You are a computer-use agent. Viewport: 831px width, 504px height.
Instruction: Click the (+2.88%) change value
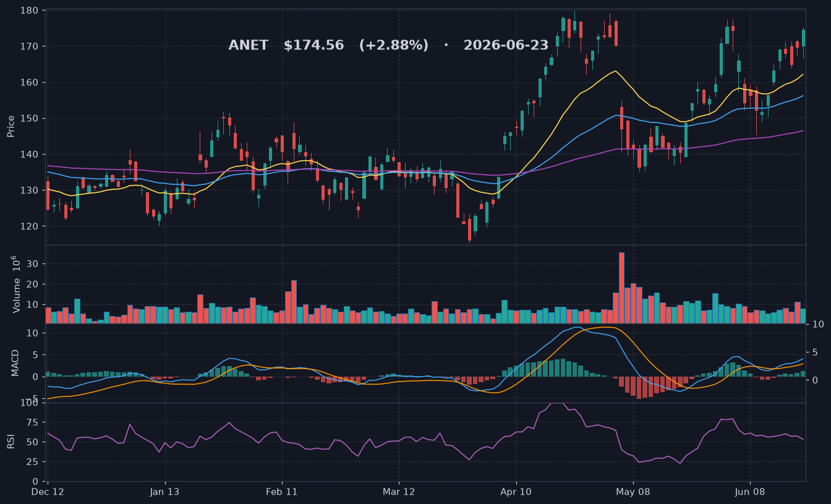tap(394, 45)
